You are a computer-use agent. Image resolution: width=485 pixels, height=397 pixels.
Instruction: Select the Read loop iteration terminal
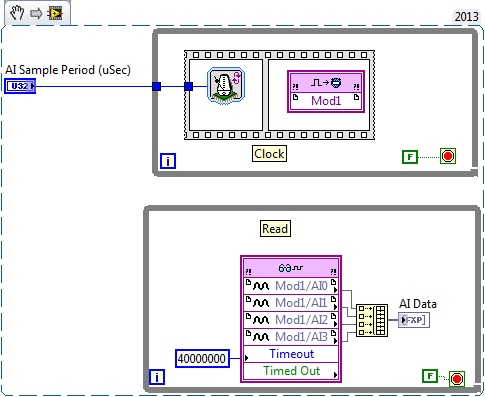pos(157,377)
